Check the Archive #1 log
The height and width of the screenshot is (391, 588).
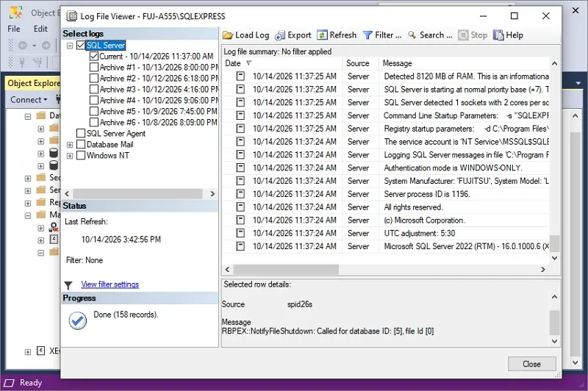94,68
